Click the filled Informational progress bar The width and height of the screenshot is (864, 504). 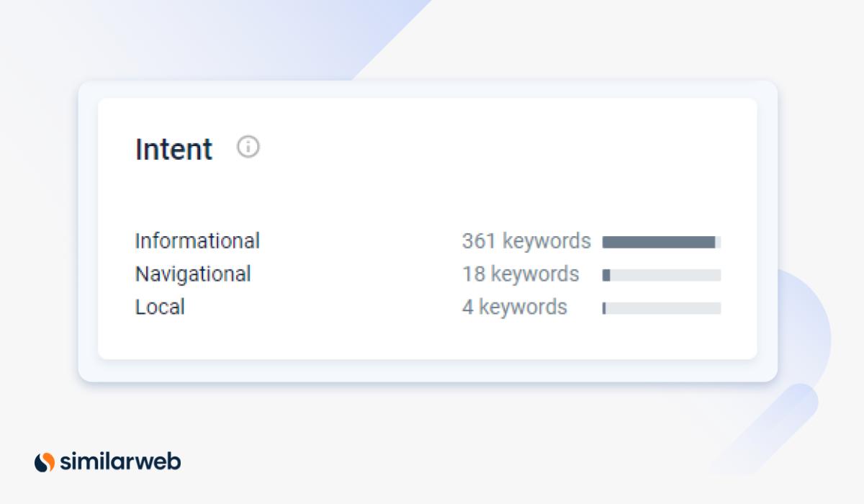click(x=658, y=242)
